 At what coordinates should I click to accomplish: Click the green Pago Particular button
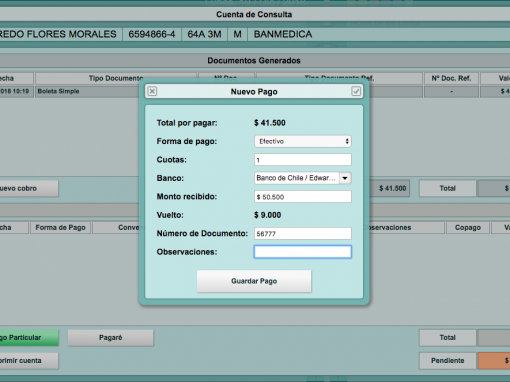[29, 338]
